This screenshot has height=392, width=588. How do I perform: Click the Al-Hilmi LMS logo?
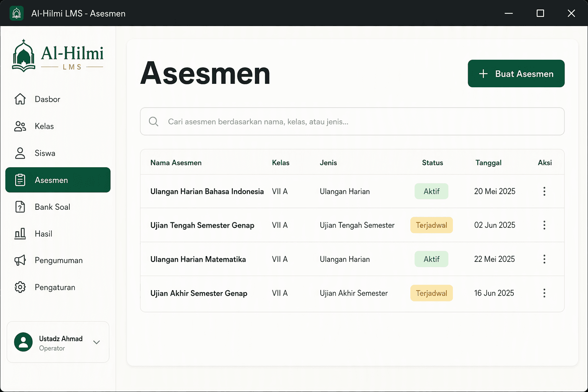[x=58, y=56]
